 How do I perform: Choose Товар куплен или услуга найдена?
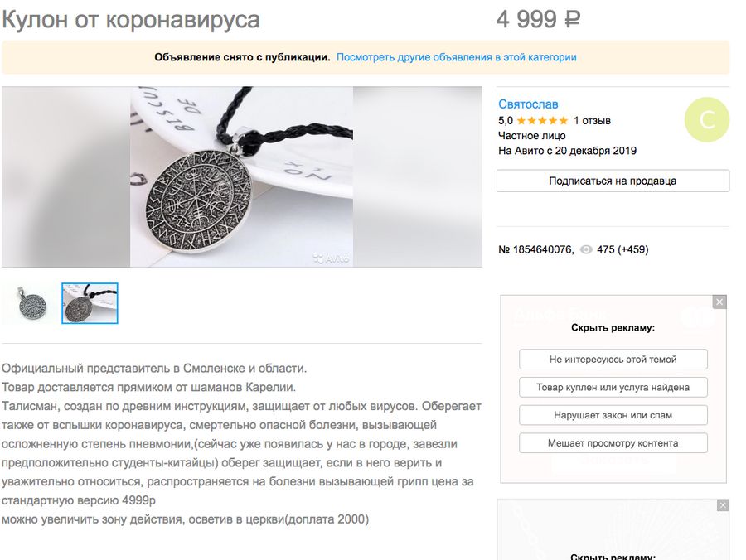613,387
